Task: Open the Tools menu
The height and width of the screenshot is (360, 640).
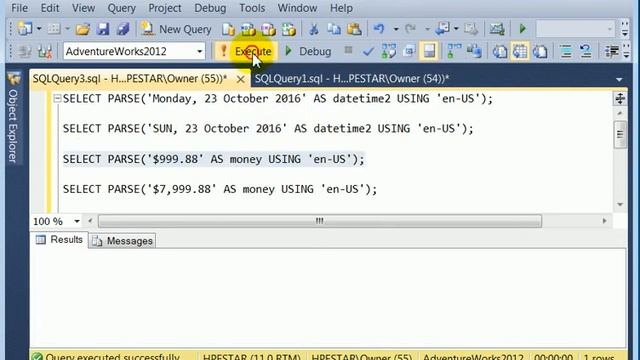Action: [x=252, y=8]
